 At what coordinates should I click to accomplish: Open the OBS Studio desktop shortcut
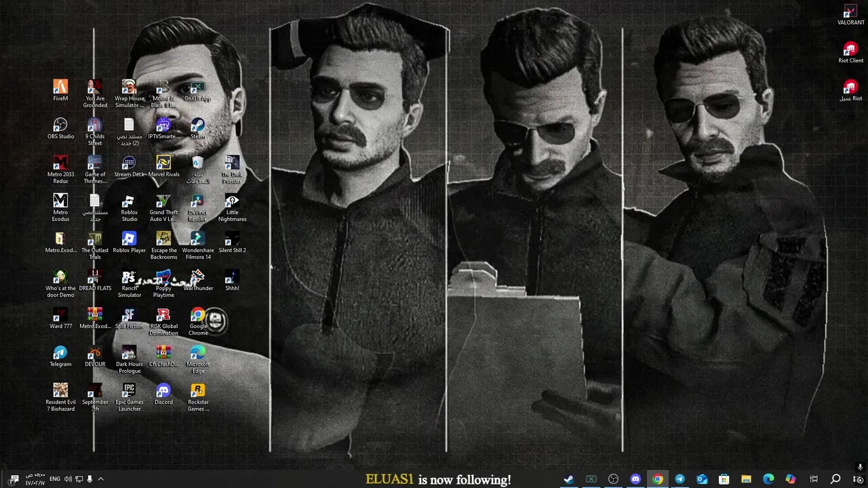tap(60, 129)
